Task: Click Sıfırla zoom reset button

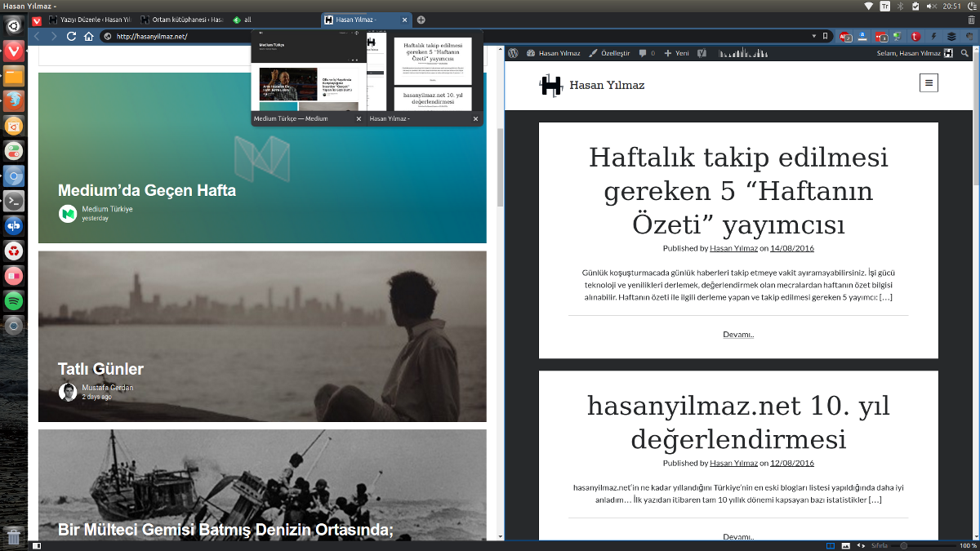Action: tap(880, 545)
